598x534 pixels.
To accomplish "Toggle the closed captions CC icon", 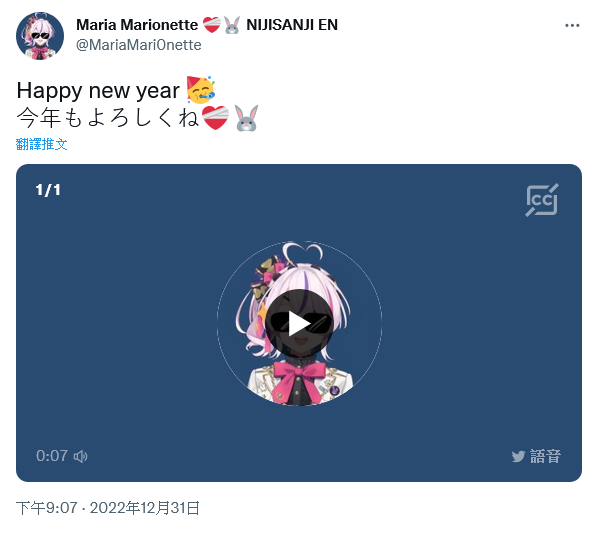I will (x=542, y=200).
